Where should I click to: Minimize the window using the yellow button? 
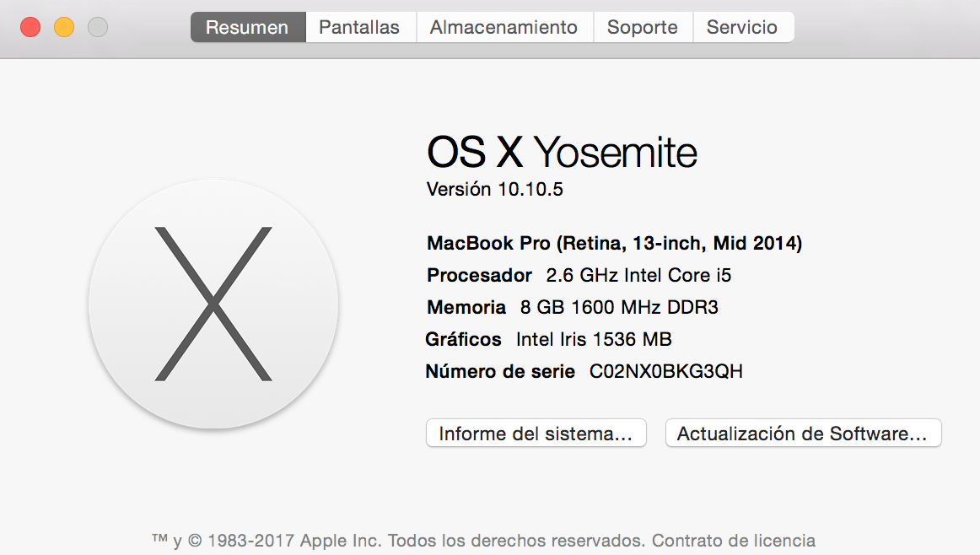point(64,28)
